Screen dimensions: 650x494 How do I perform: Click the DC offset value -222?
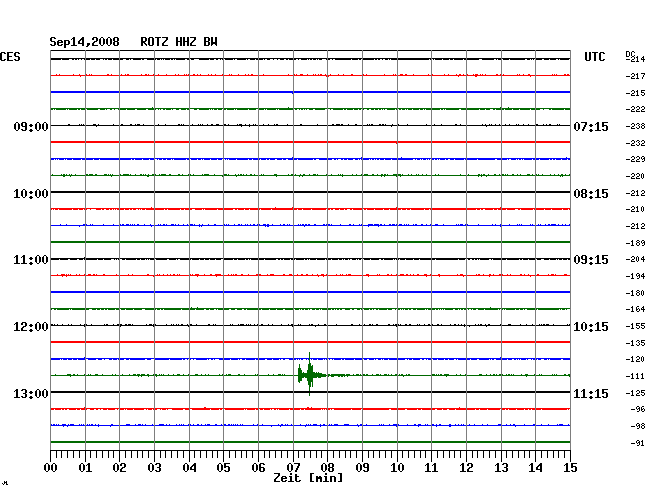point(635,109)
